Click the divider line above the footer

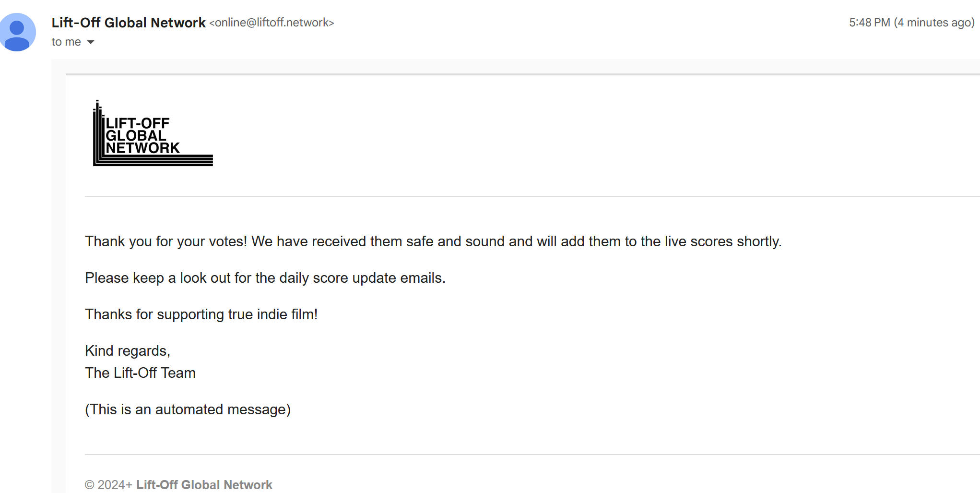pos(532,455)
